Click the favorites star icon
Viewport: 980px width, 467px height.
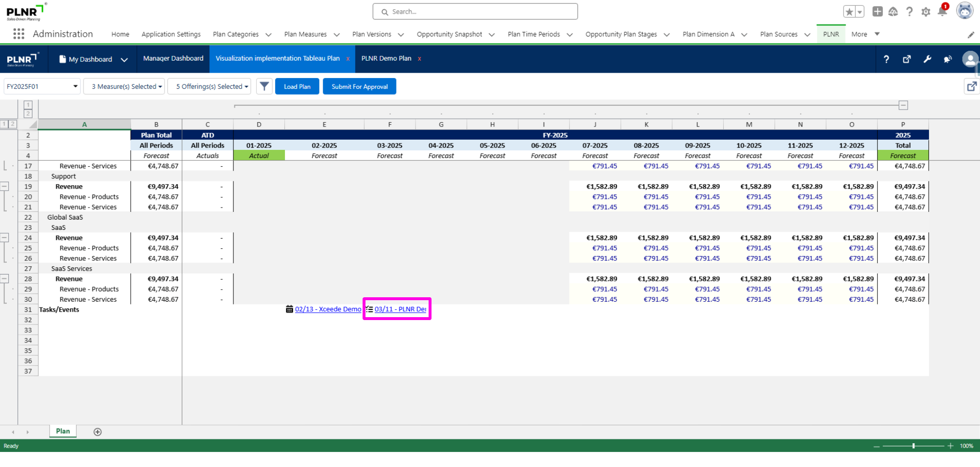[849, 12]
